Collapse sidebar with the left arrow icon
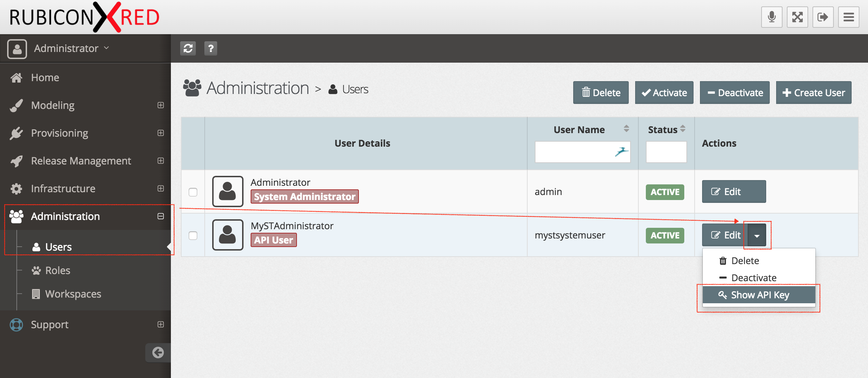This screenshot has height=378, width=868. click(158, 352)
